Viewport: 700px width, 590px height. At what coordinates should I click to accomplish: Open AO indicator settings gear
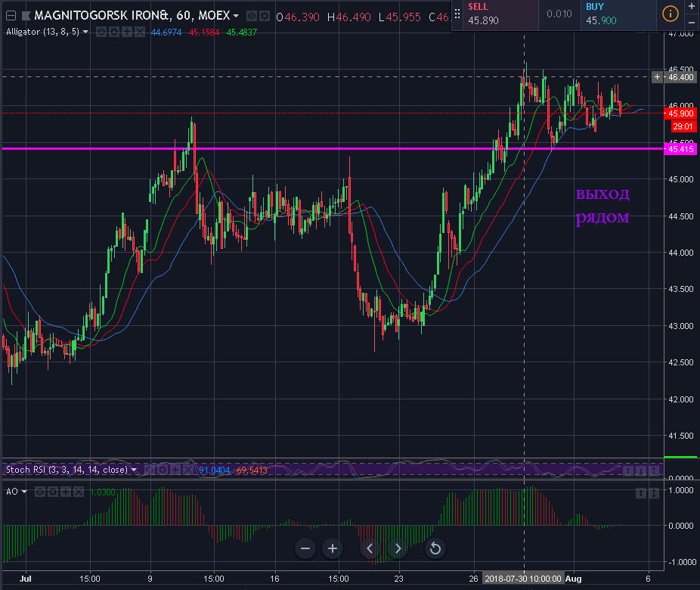click(53, 492)
